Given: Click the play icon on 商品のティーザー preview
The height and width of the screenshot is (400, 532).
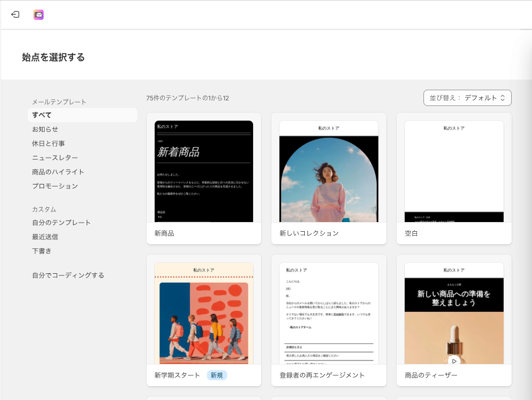Looking at the screenshot, I should coord(454,361).
